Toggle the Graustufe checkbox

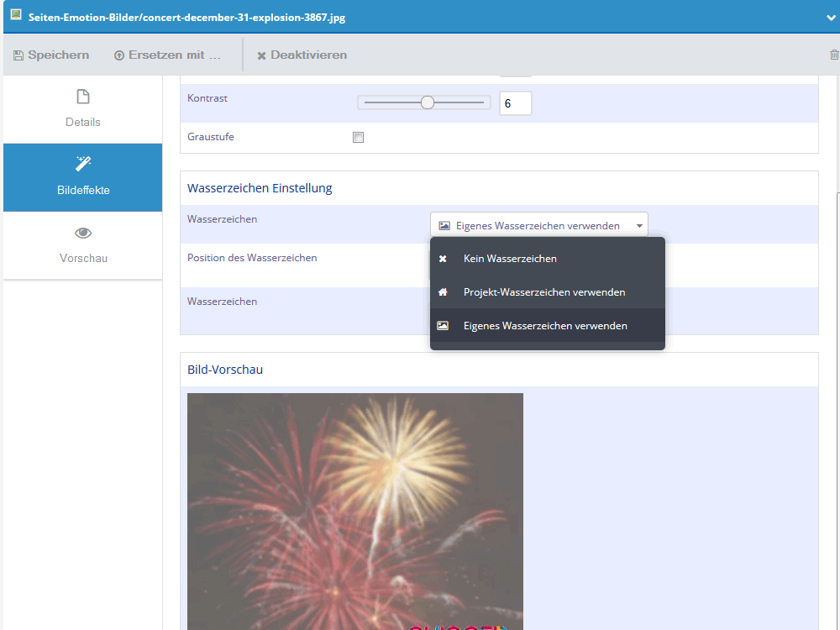click(359, 137)
